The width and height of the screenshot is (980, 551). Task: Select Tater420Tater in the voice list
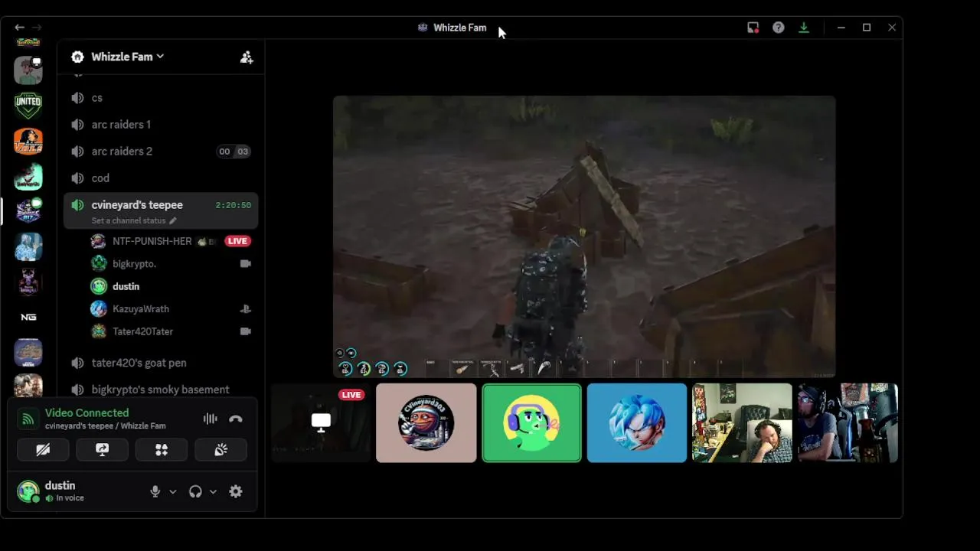click(142, 331)
